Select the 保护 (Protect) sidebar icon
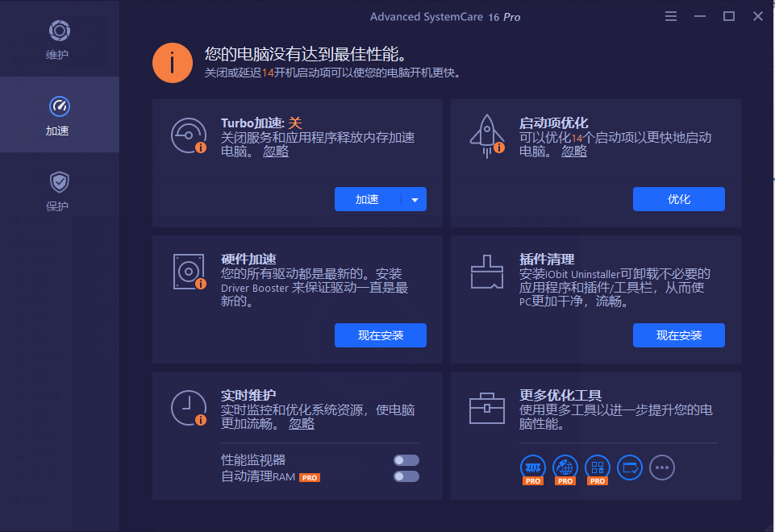The image size is (775, 532). (58, 189)
